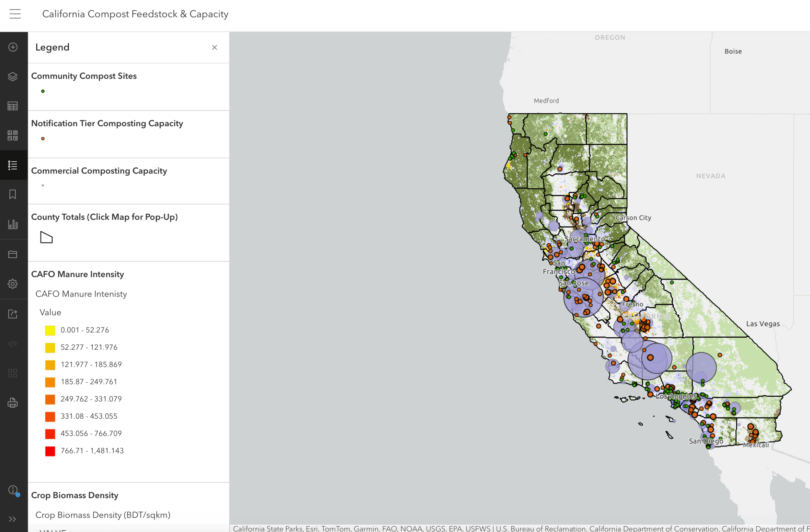Click the Print icon
The width and height of the screenshot is (810, 532).
13,403
